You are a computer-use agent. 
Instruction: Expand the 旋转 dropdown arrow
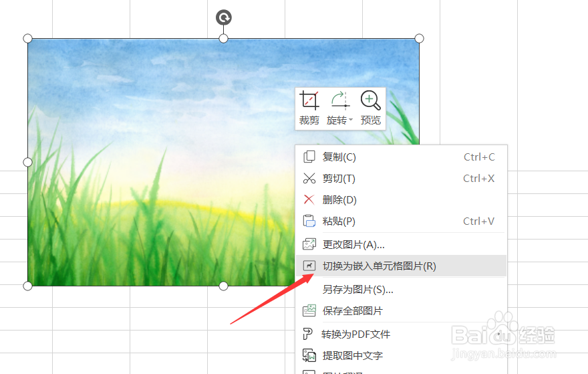pos(351,120)
